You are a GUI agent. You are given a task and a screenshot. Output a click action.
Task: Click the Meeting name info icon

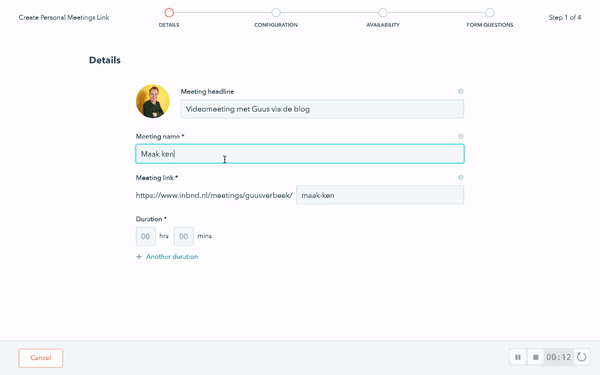tap(461, 136)
